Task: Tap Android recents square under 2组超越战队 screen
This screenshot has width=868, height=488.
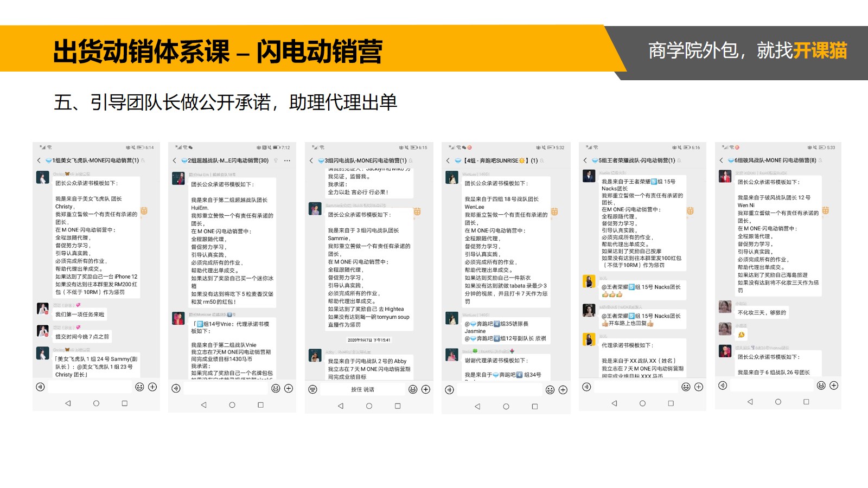Action: [x=260, y=405]
